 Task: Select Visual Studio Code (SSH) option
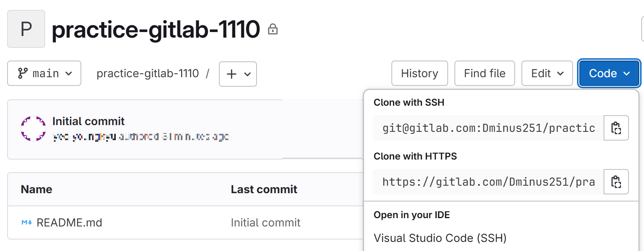tap(440, 238)
